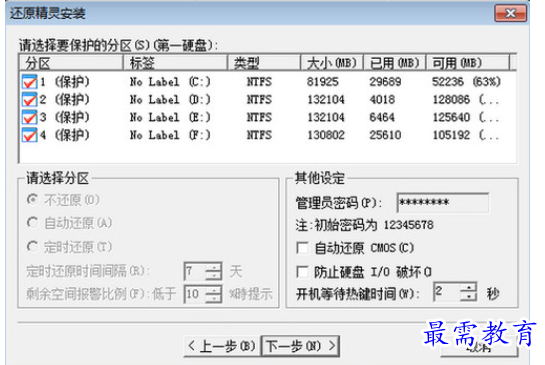
Task: Close the 还原精灵安装 dialog
Action: coord(510,13)
